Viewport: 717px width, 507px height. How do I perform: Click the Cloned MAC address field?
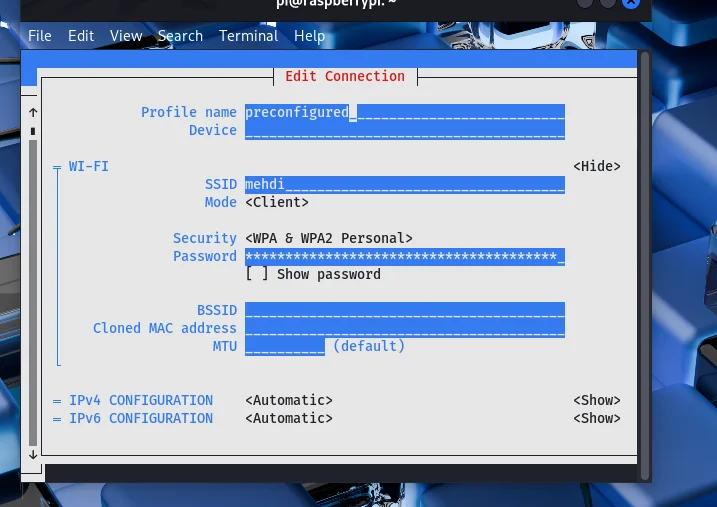click(404, 328)
